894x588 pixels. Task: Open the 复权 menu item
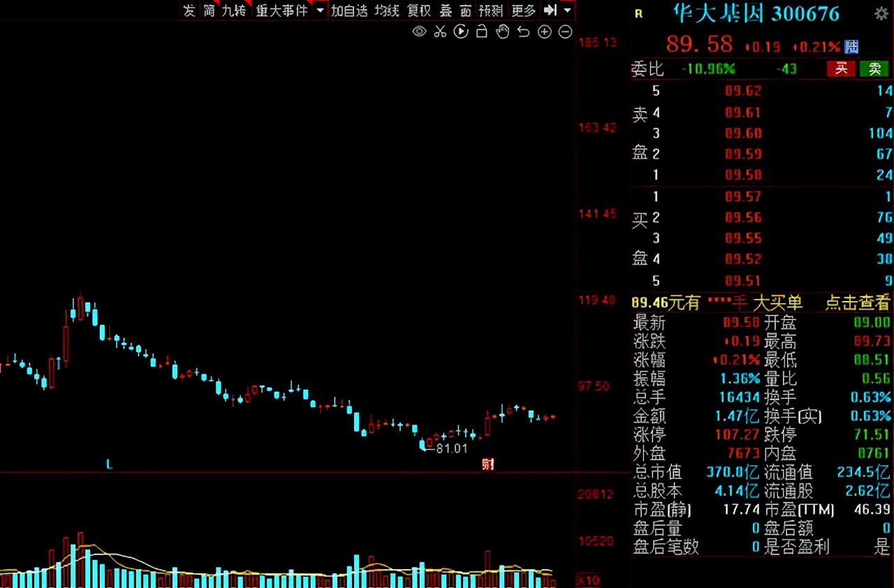[419, 10]
